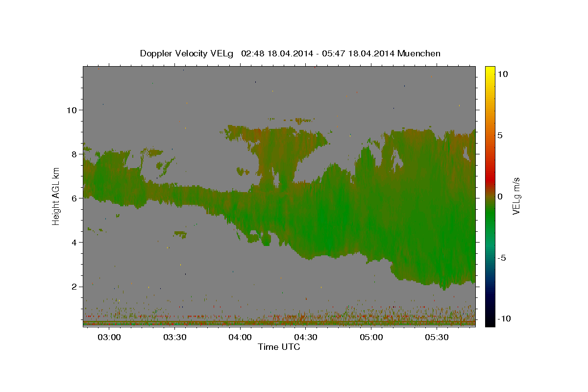Click the '03:00' time tick label
Screen dimensions: 588x392
[109, 338]
